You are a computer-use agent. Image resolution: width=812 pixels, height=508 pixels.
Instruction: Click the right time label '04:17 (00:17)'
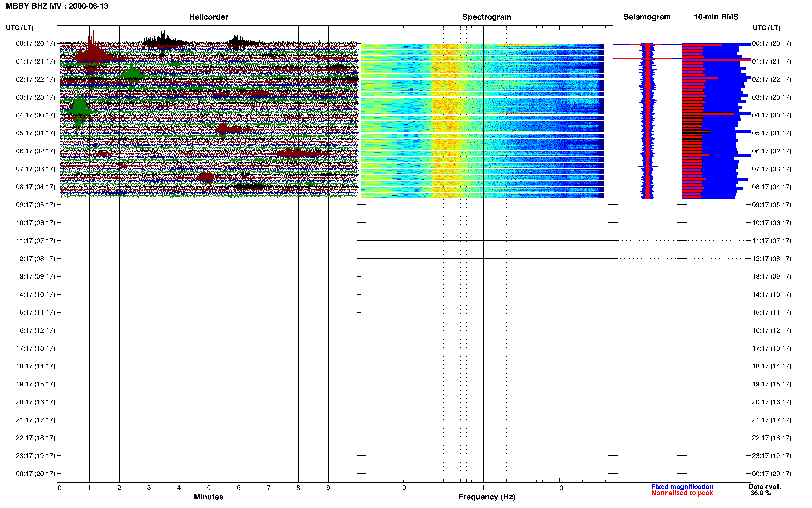(772, 115)
